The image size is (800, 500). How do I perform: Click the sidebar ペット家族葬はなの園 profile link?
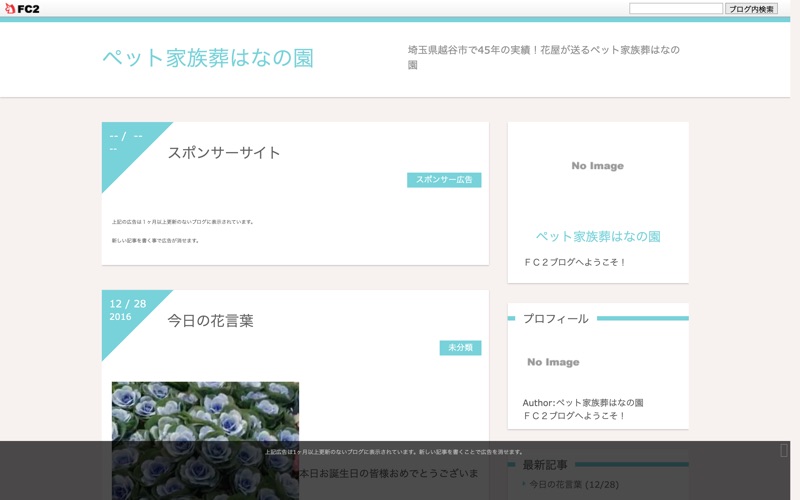[598, 236]
